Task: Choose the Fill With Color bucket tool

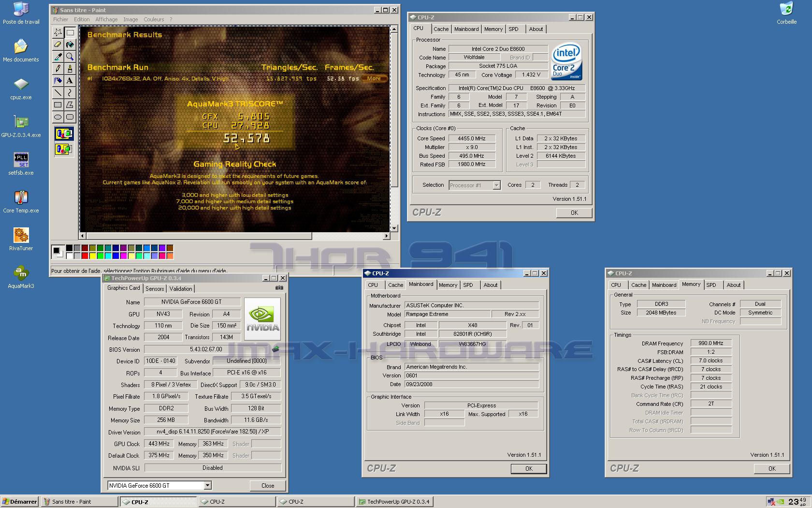Action: click(70, 45)
